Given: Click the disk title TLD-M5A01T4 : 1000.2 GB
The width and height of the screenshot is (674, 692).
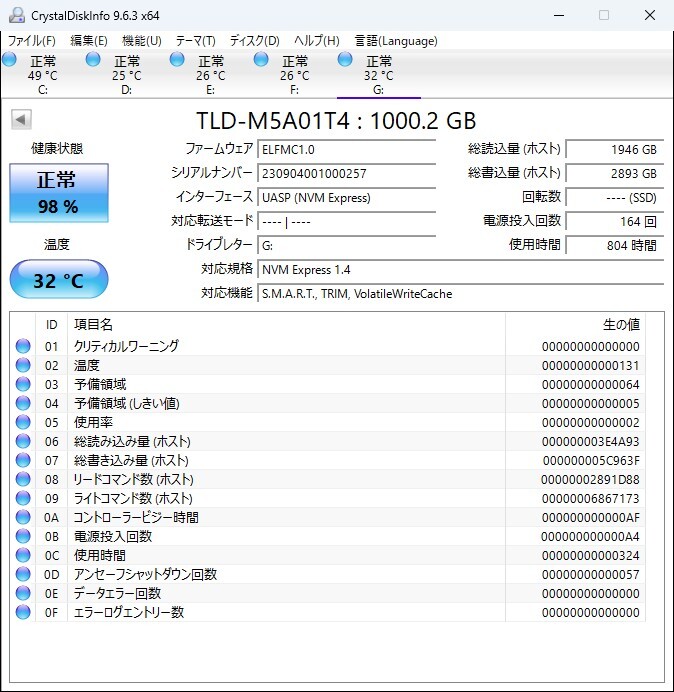Looking at the screenshot, I should click(x=336, y=121).
